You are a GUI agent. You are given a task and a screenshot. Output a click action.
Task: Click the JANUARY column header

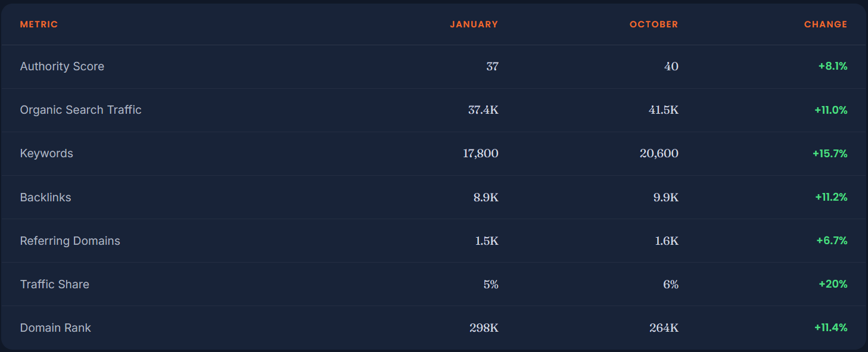(474, 24)
